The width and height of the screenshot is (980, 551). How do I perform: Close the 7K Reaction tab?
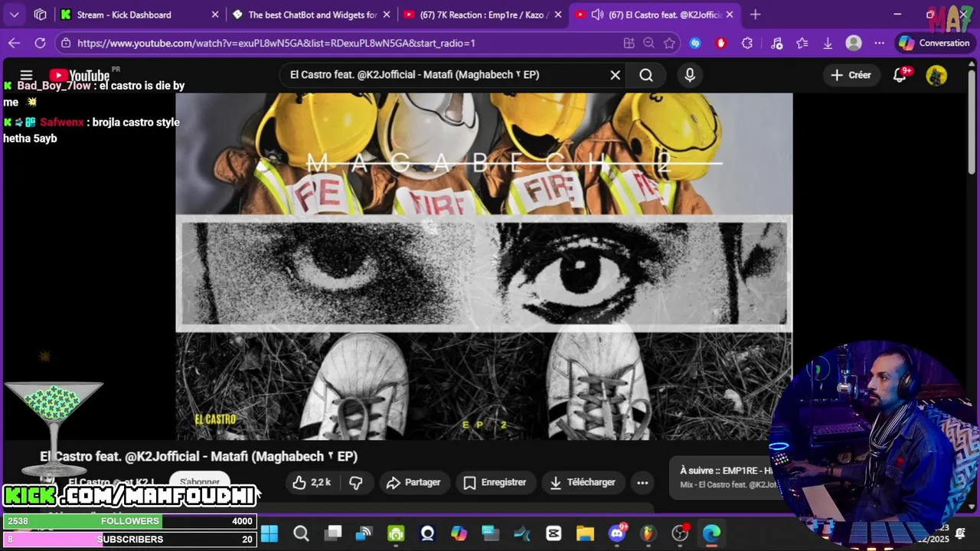click(557, 15)
